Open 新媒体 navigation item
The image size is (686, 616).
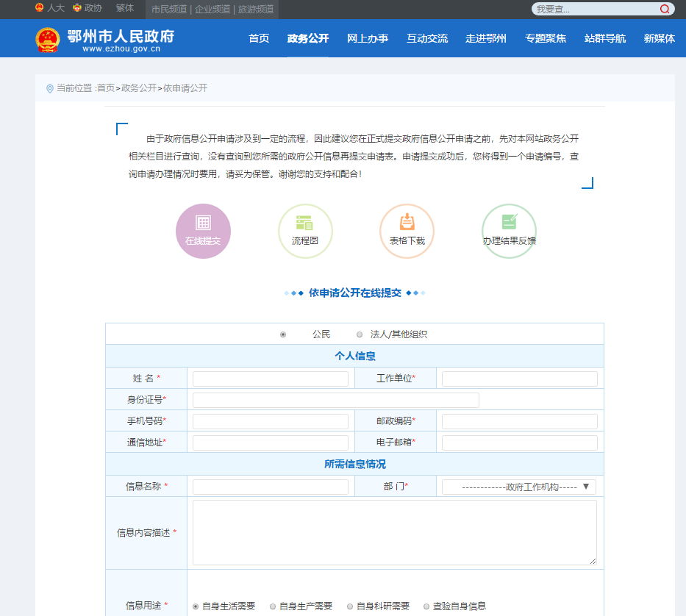click(x=660, y=38)
